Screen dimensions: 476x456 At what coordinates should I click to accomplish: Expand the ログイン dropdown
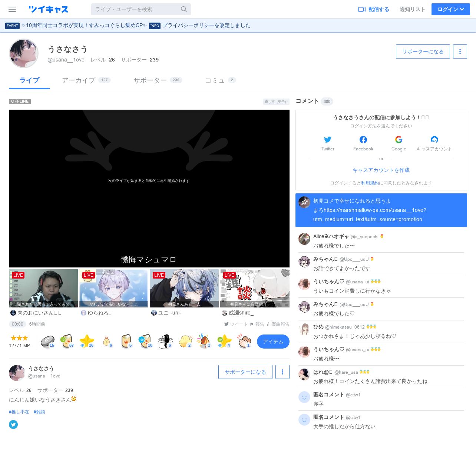[451, 9]
